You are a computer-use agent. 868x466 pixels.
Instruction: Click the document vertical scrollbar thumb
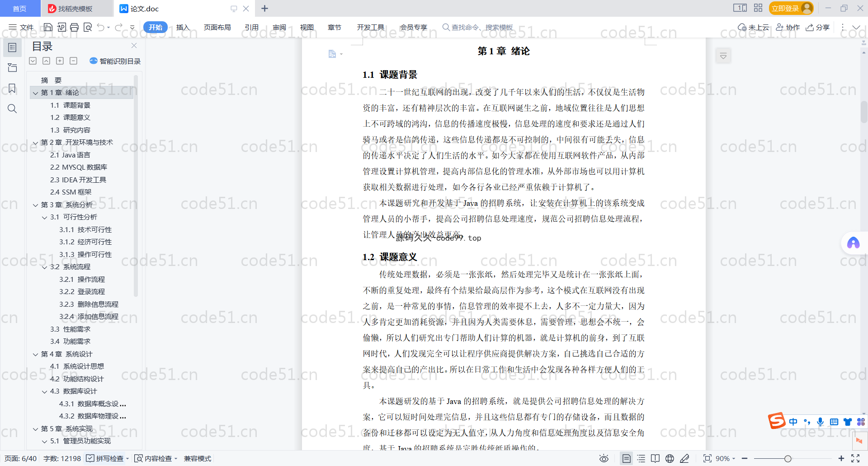coord(863,112)
